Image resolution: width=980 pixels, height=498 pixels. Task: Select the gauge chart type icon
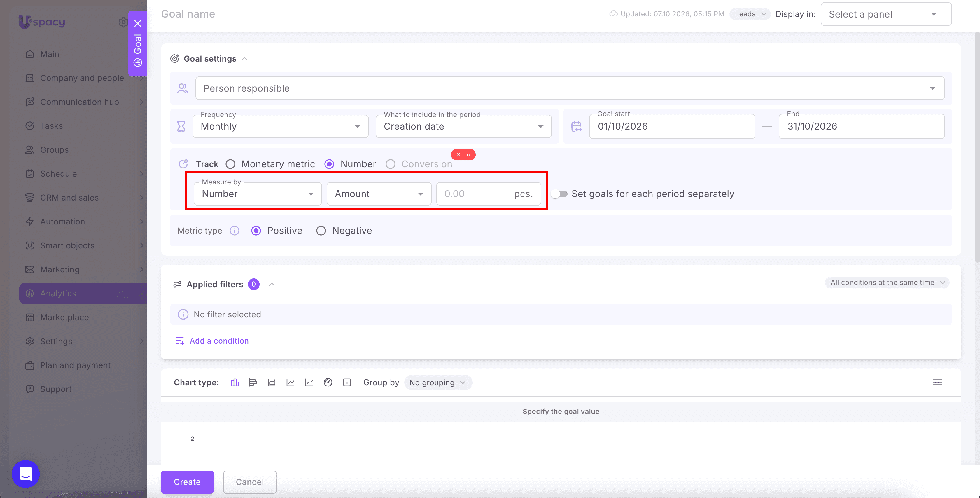pos(328,382)
